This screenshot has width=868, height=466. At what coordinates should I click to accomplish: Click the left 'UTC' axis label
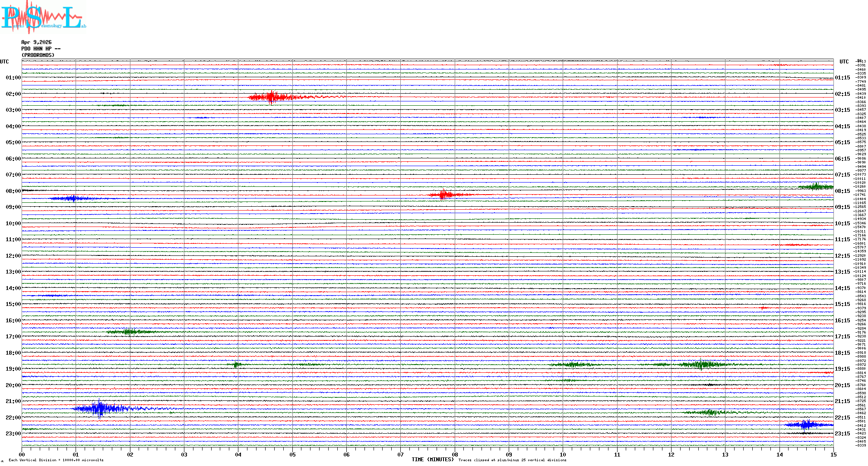4,62
